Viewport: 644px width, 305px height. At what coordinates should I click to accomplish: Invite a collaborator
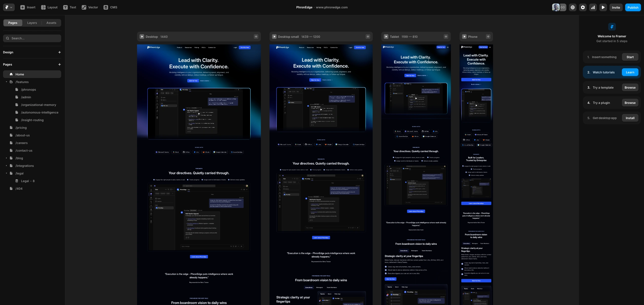pyautogui.click(x=616, y=7)
